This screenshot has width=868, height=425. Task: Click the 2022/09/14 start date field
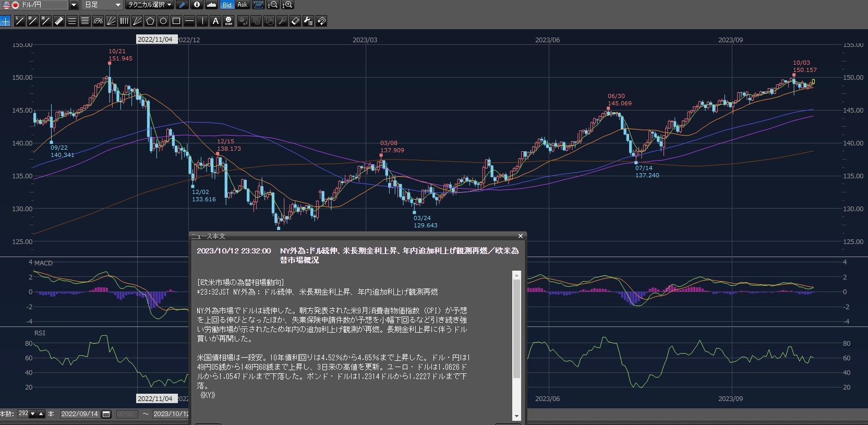[79, 414]
